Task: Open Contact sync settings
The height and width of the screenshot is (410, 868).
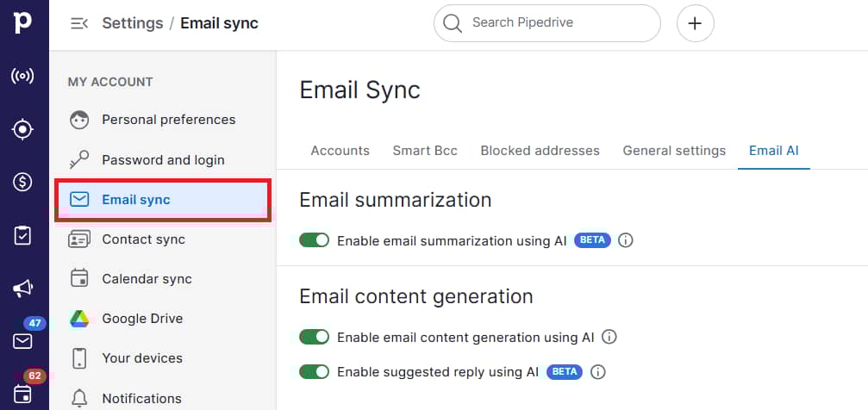Action: click(x=163, y=239)
